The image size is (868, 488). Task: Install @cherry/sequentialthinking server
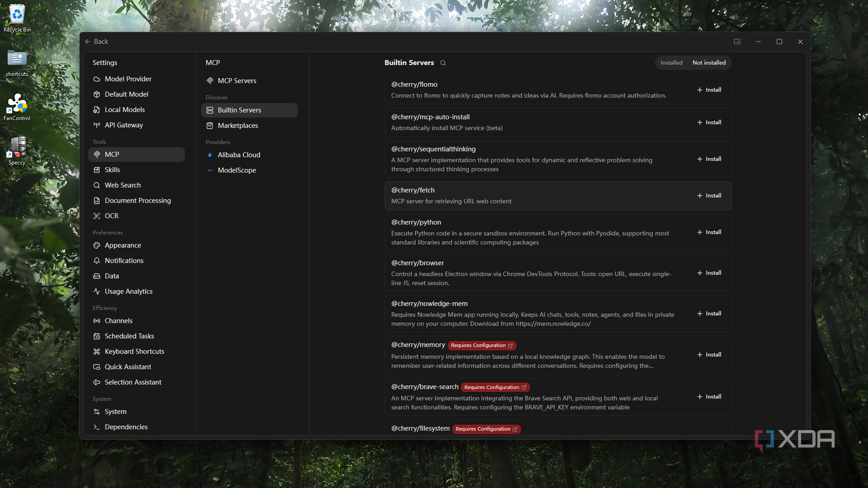tap(709, 159)
